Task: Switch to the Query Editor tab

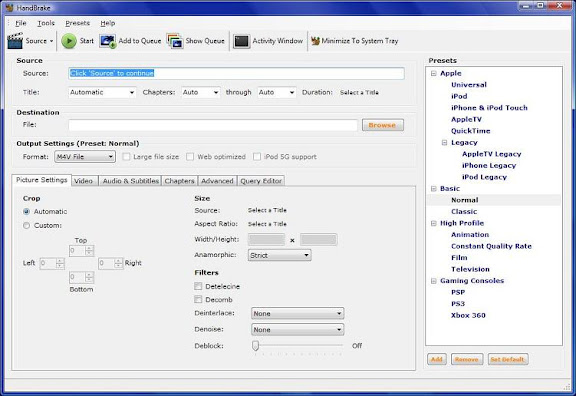Action: 261,181
